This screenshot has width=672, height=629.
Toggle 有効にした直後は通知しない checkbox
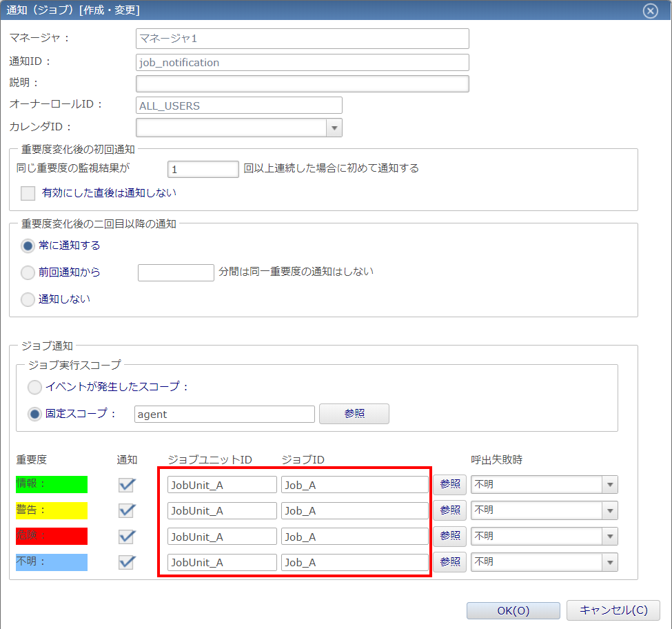(x=28, y=193)
